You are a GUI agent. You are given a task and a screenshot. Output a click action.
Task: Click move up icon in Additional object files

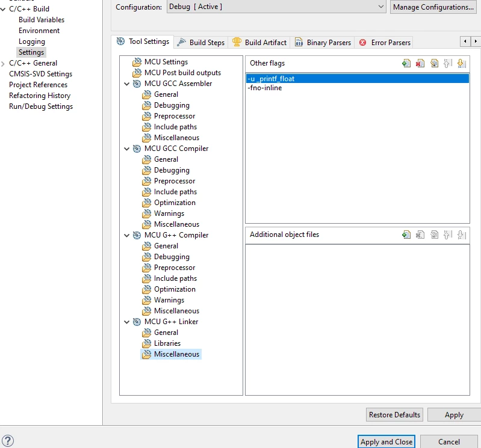click(447, 235)
